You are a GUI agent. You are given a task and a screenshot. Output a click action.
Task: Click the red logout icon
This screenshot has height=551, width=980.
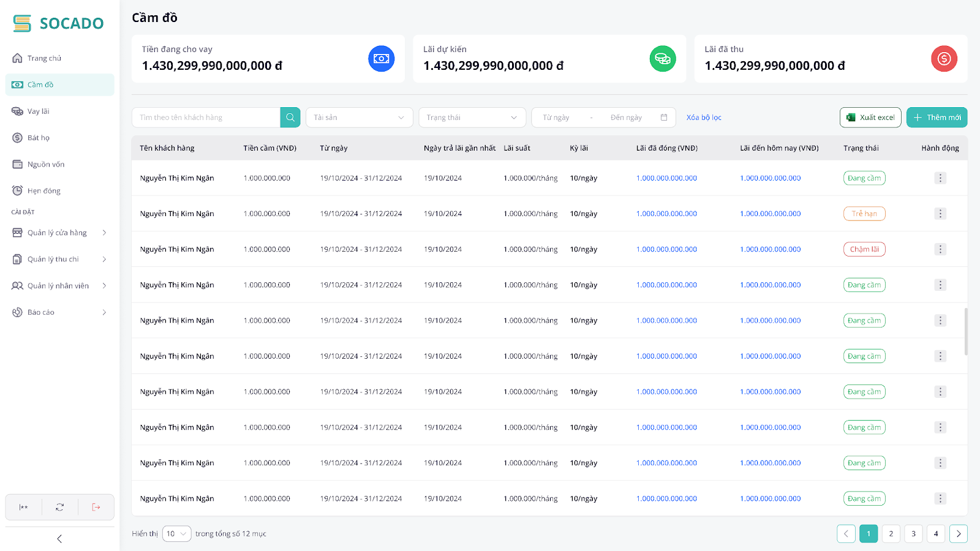[x=96, y=507]
